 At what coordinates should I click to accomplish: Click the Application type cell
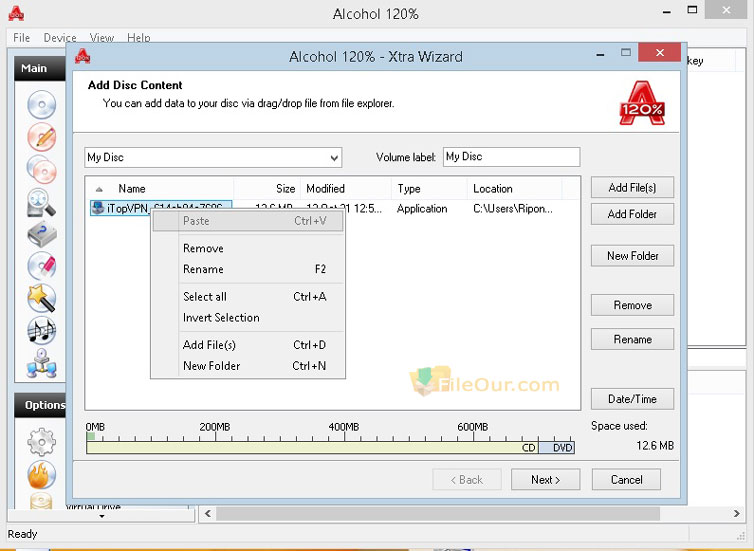pyautogui.click(x=422, y=208)
